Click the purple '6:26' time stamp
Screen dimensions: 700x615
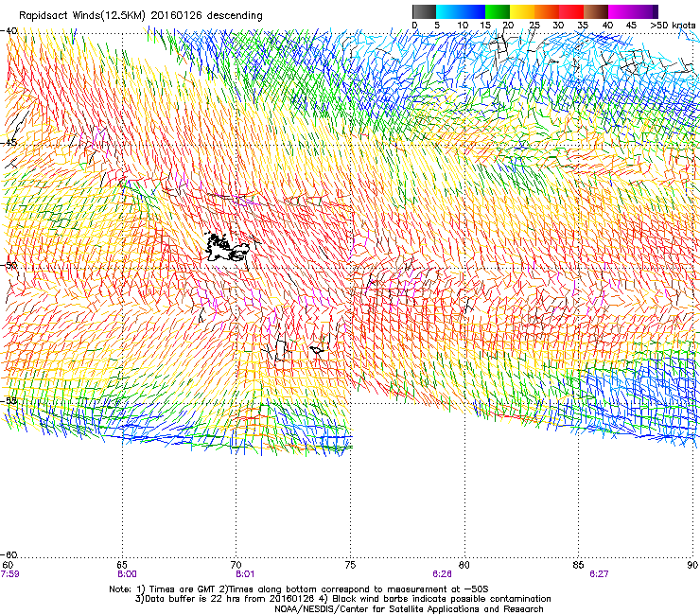[x=442, y=574]
